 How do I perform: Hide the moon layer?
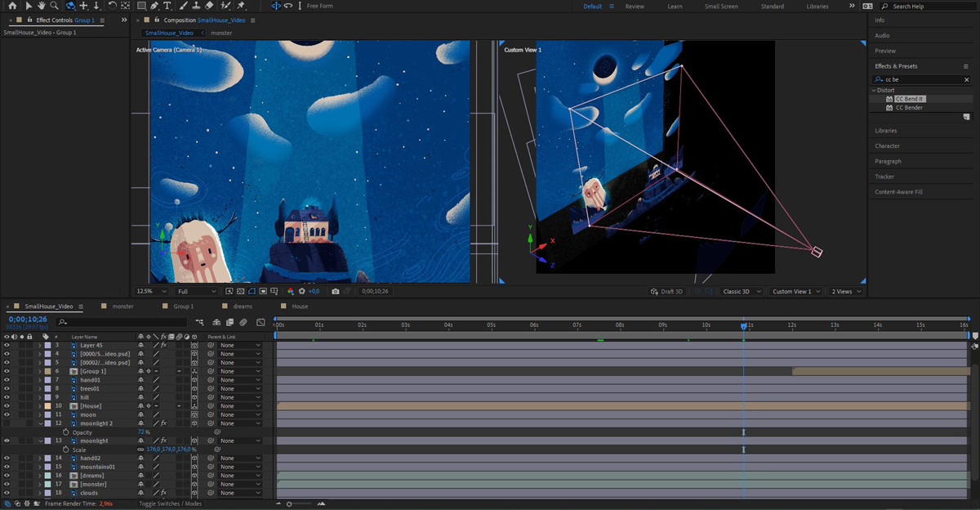click(7, 414)
